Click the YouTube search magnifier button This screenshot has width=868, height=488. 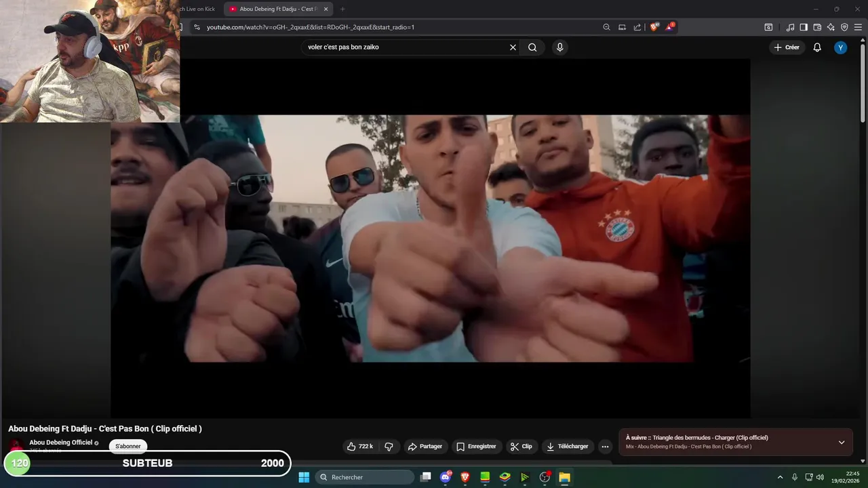tap(532, 47)
